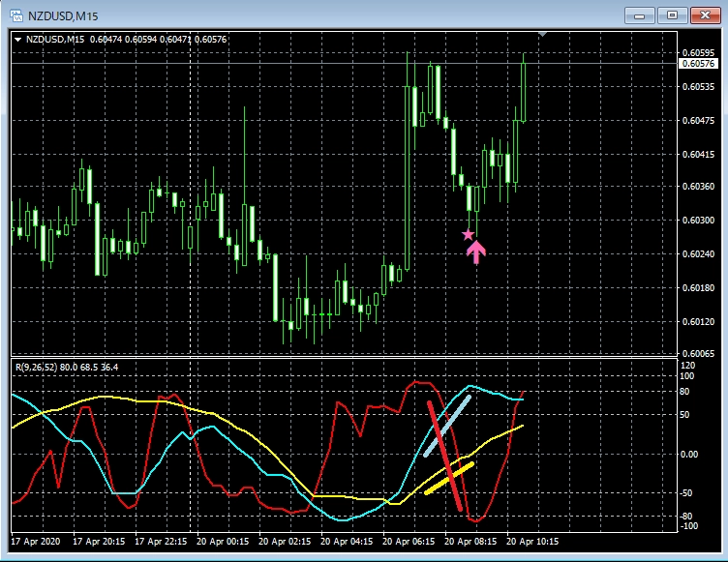Select the thick red trend line

tap(444, 455)
